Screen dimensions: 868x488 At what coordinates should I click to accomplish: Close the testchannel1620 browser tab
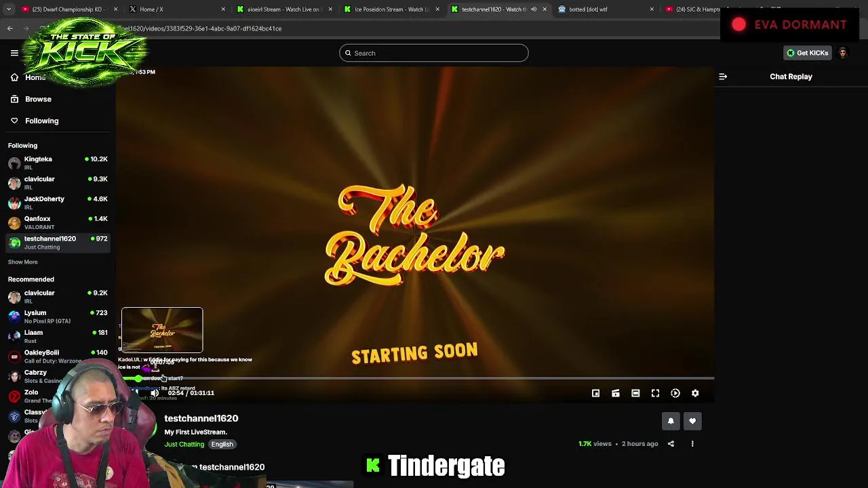(545, 9)
